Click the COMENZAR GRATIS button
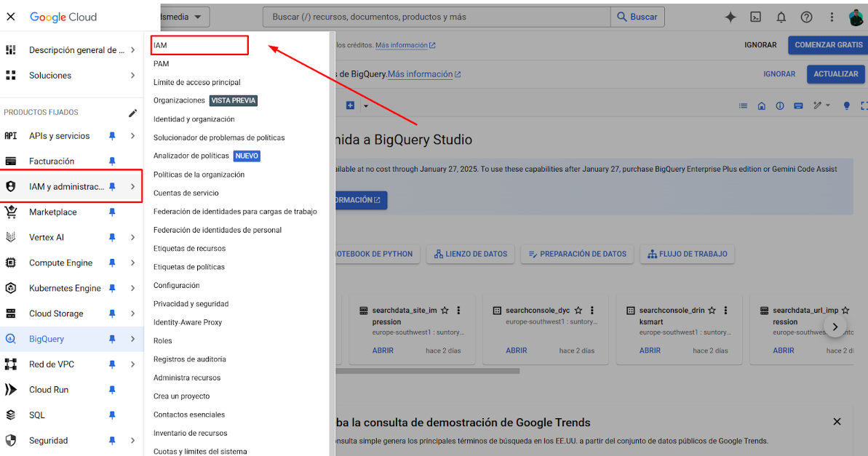868x456 pixels. tap(828, 45)
